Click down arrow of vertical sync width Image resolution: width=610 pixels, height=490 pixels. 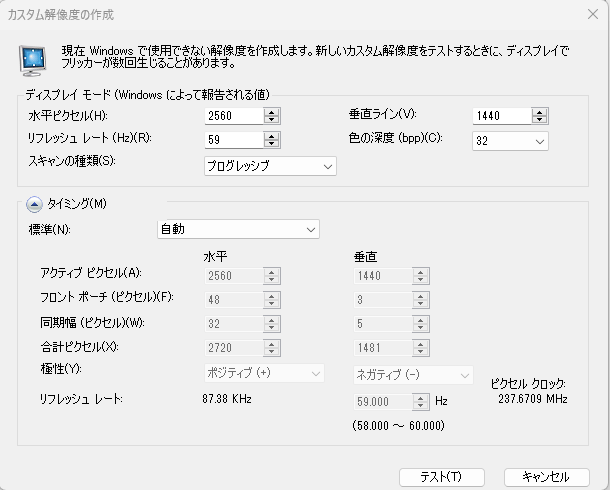[x=421, y=328]
